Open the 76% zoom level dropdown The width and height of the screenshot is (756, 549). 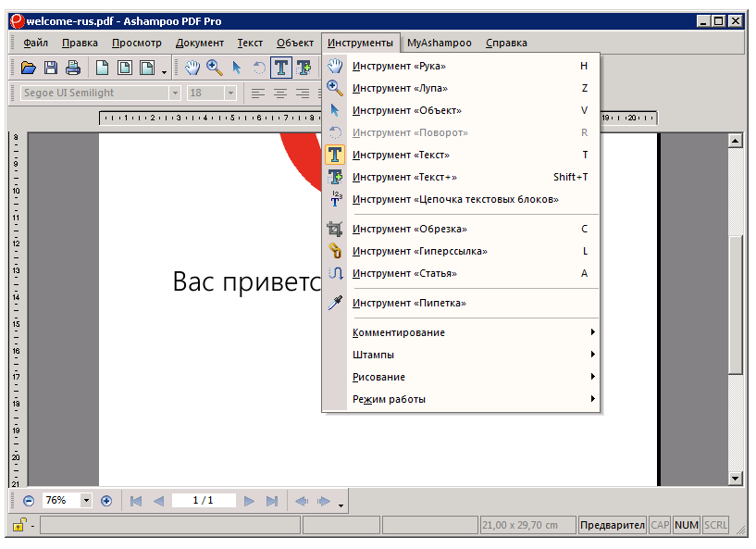86,500
